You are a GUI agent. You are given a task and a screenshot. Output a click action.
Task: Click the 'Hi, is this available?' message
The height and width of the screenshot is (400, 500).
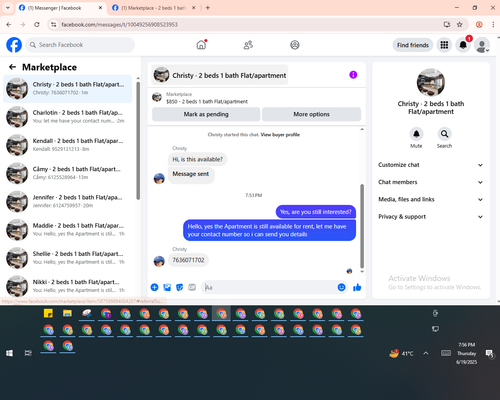click(x=197, y=159)
